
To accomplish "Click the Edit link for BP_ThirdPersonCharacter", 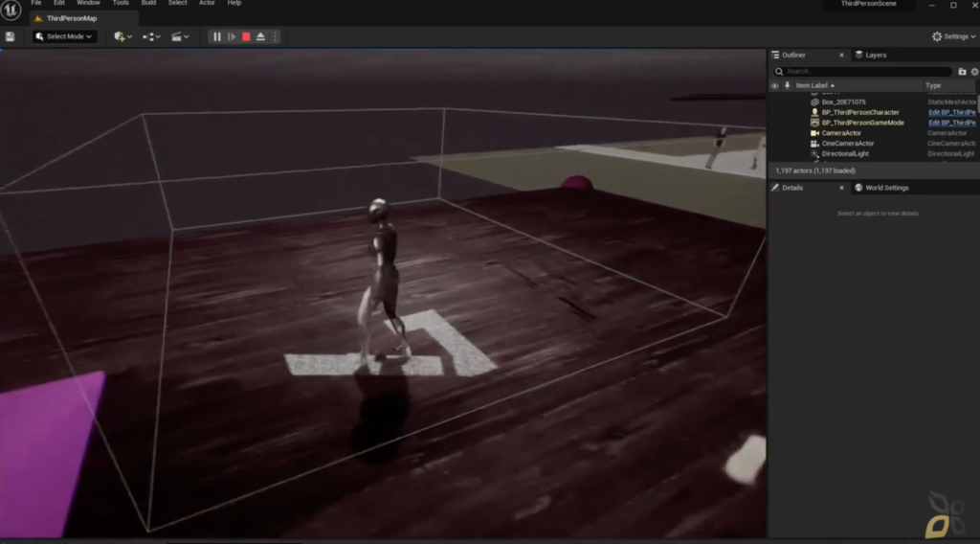I will coord(952,113).
